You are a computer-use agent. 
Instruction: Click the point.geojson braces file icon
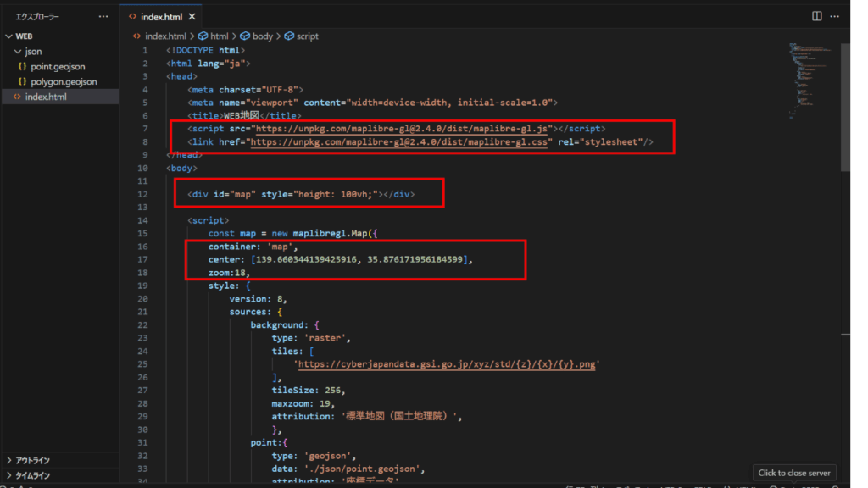click(x=22, y=67)
